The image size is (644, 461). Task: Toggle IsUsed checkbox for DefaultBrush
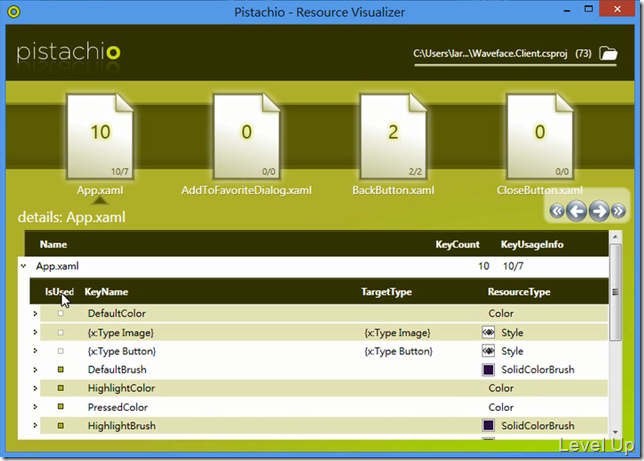[61, 369]
